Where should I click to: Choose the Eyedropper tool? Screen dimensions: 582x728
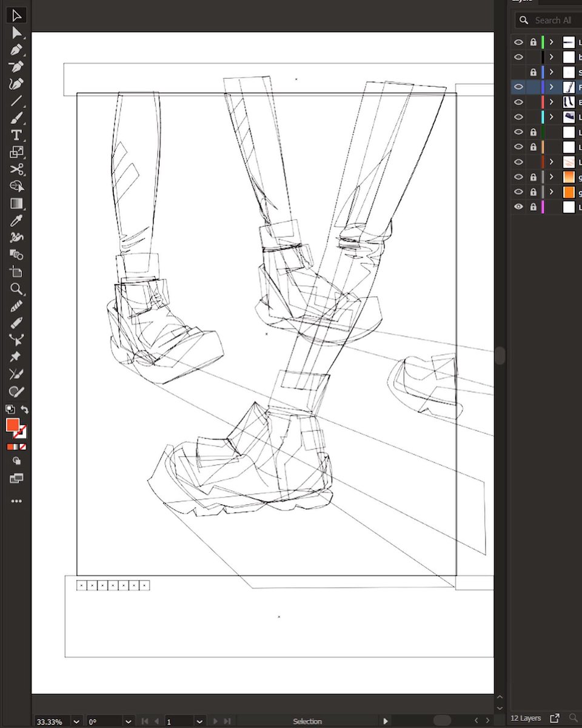(x=16, y=220)
